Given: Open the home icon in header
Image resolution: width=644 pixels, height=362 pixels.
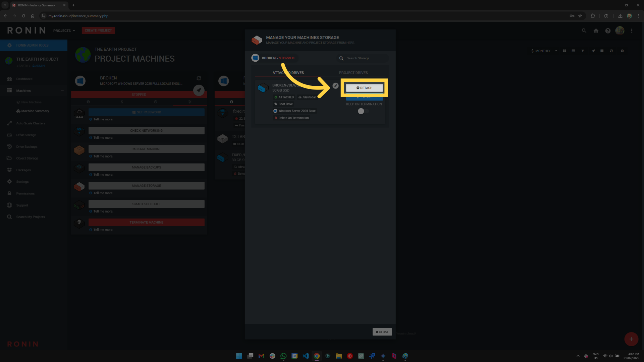Looking at the screenshot, I should point(596,31).
